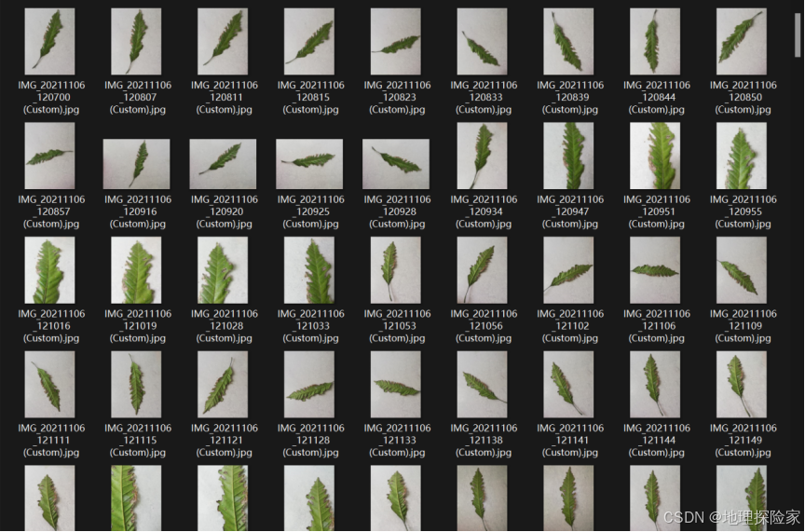The height and width of the screenshot is (532, 805).
Task: Click file name text IMG_20211106_121019 (Custom).jpg
Action: point(138,326)
